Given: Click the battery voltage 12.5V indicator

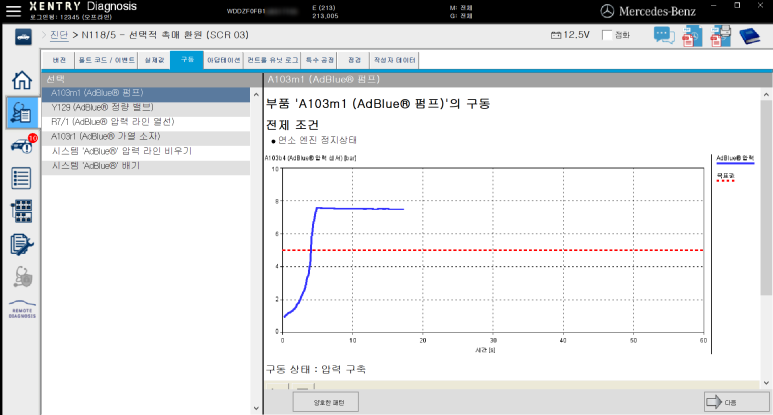Looking at the screenshot, I should (x=570, y=35).
